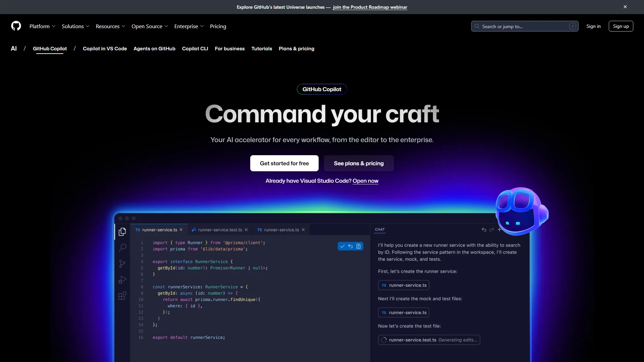The height and width of the screenshot is (362, 644).
Task: Expand the Enterprise dropdown
Action: pos(189,26)
